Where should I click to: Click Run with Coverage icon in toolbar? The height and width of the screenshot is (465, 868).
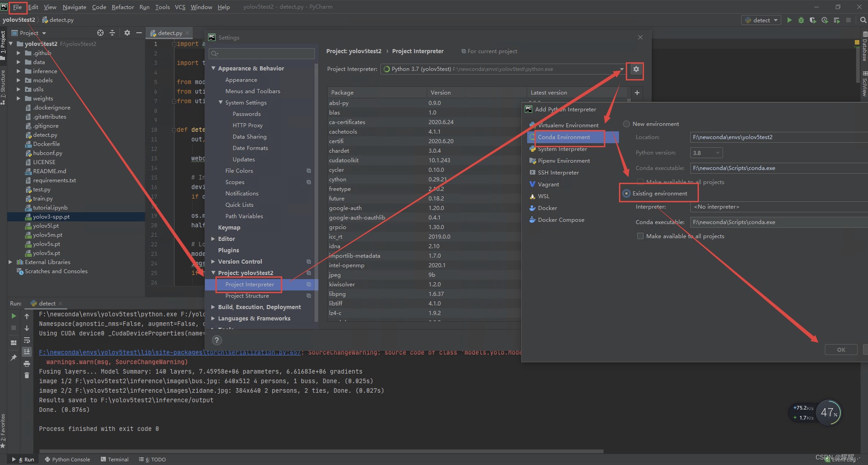coord(813,20)
